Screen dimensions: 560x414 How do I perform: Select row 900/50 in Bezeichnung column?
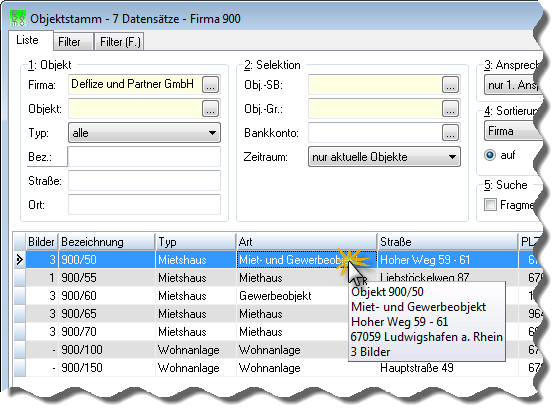coord(107,260)
